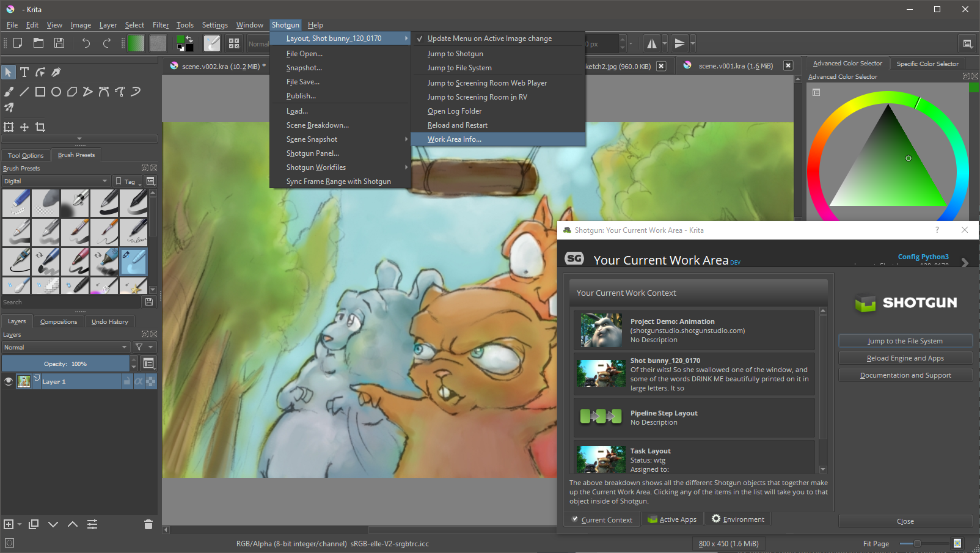Toggle the lock on Layer 1
The image size is (980, 553).
pyautogui.click(x=127, y=381)
